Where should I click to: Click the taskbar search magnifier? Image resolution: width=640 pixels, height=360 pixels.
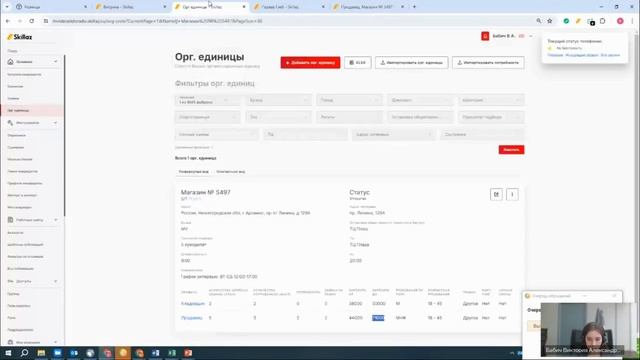(x=24, y=353)
